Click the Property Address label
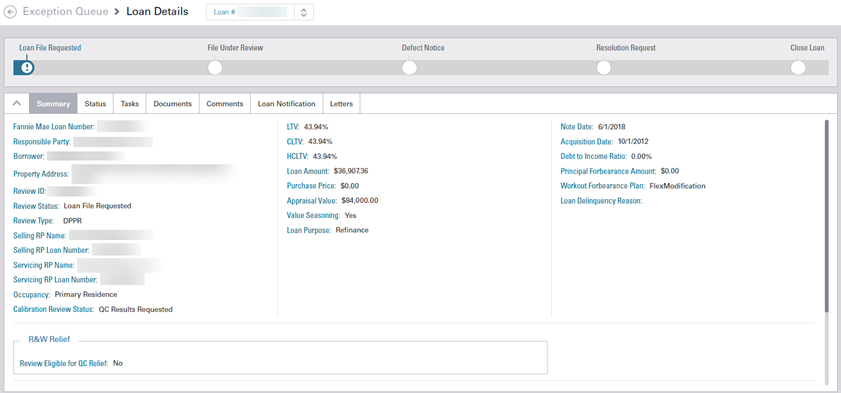Screen dimensions: 841x393 (41, 174)
